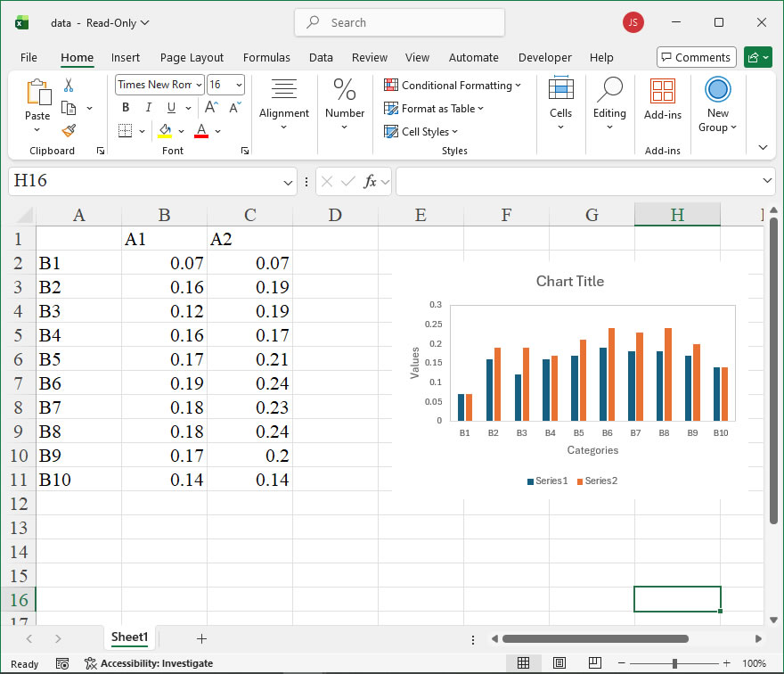Open the Add-ins icon
Image resolution: width=784 pixels, height=674 pixels.
coord(663,99)
